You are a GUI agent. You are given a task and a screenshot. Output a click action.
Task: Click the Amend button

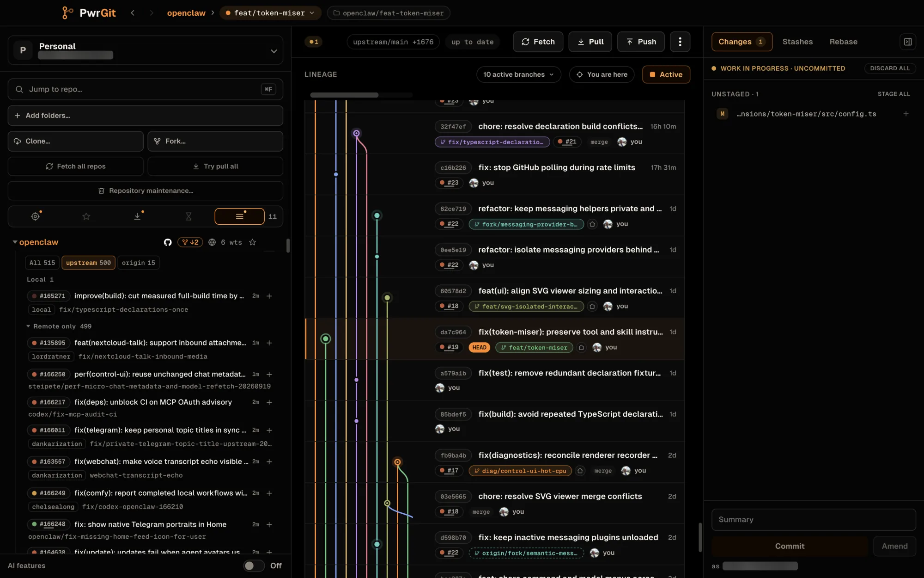coord(894,546)
